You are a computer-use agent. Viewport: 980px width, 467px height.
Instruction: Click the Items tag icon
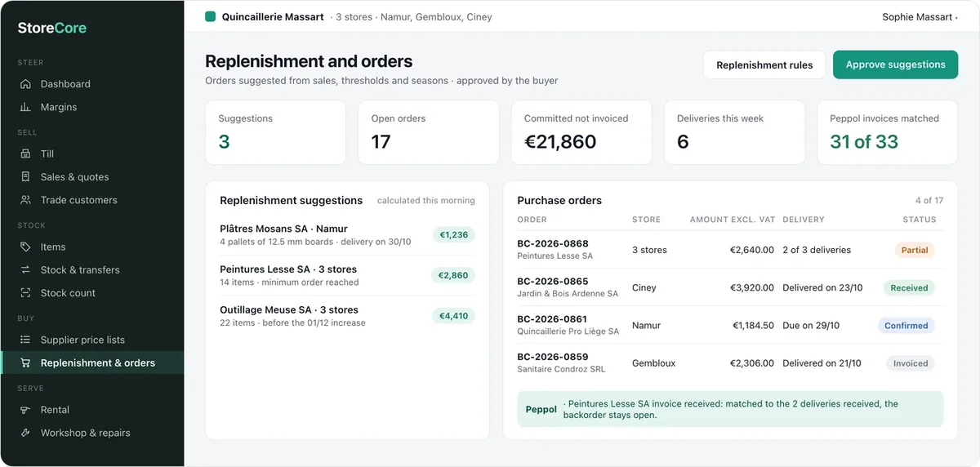(x=25, y=247)
